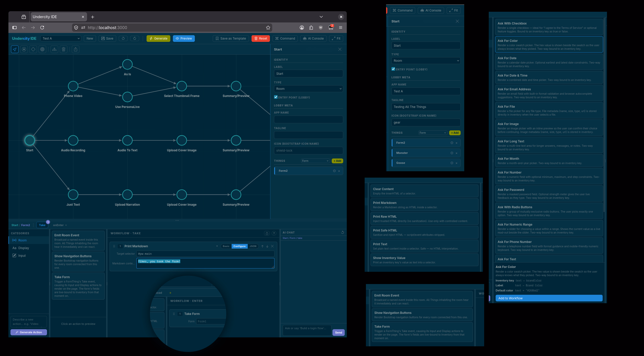Click the hierarchy auto-layout icon
The height and width of the screenshot is (356, 644).
coord(54,50)
